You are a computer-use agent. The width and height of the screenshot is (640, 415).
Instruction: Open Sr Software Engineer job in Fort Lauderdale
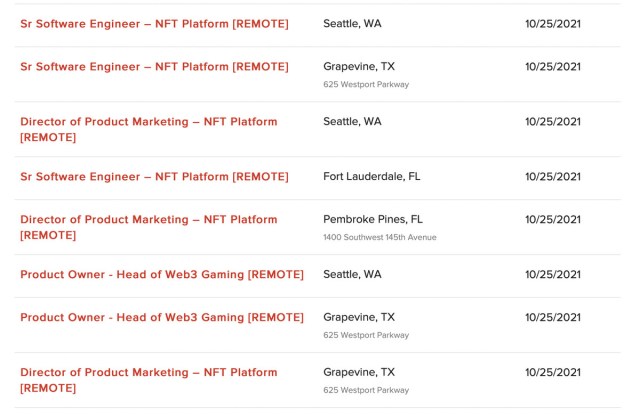pyautogui.click(x=154, y=177)
